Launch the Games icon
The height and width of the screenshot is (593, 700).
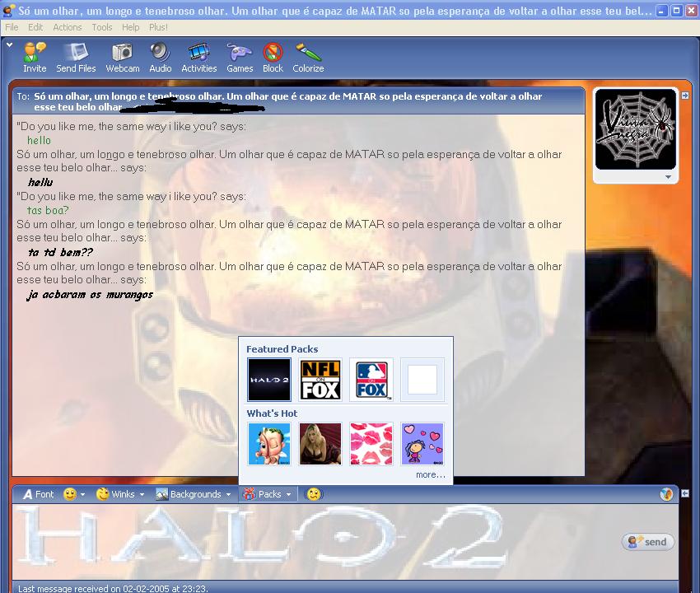coord(240,58)
